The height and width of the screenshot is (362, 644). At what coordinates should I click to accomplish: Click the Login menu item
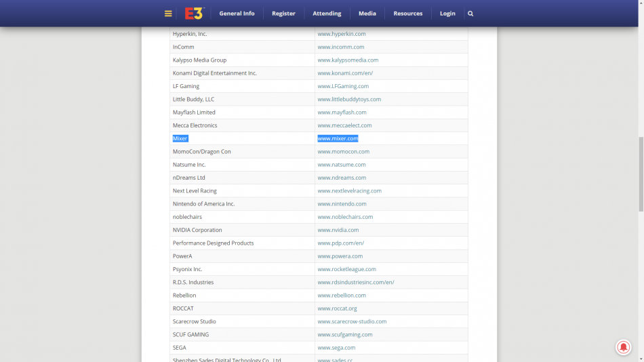coord(447,14)
